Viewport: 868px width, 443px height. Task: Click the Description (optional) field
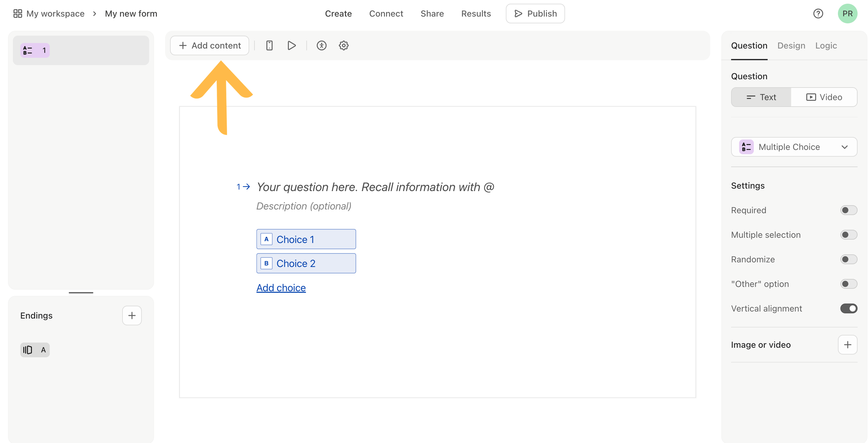304,206
